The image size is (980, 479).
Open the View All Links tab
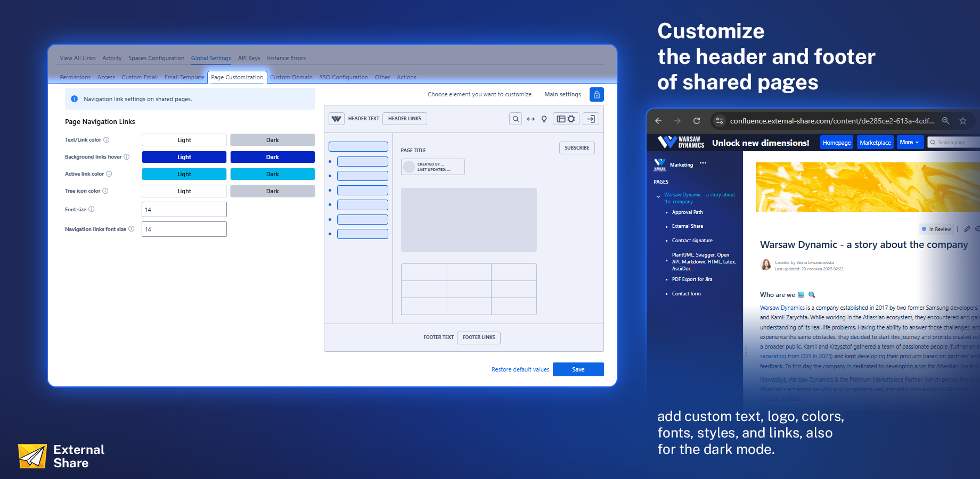pyautogui.click(x=78, y=58)
